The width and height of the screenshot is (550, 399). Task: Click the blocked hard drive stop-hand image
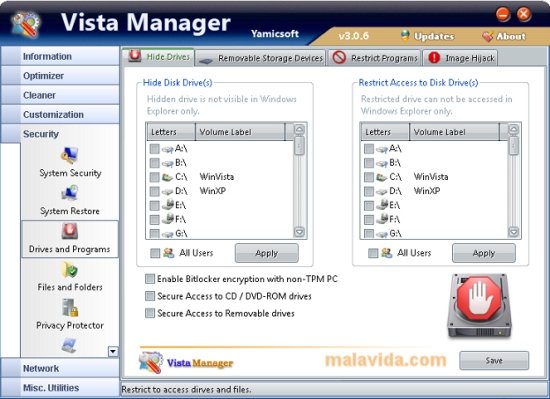pyautogui.click(x=479, y=306)
